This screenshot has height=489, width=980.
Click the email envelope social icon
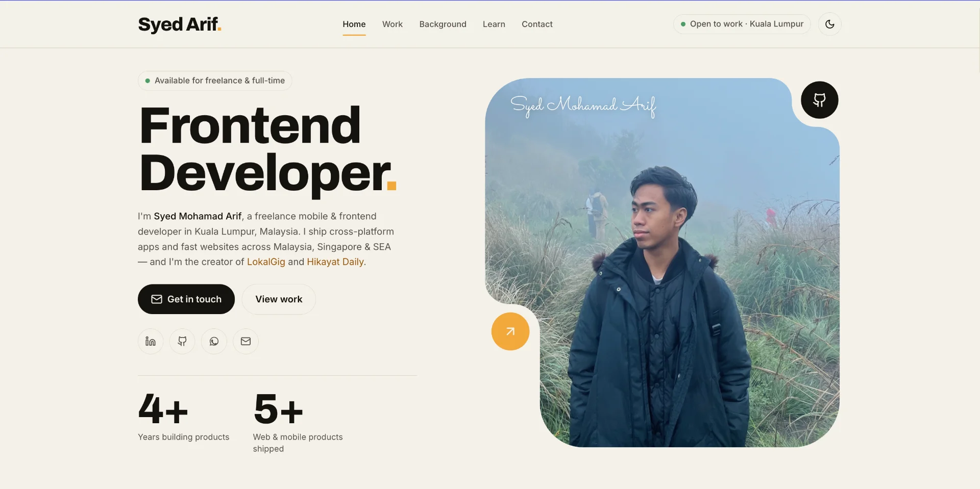(246, 341)
